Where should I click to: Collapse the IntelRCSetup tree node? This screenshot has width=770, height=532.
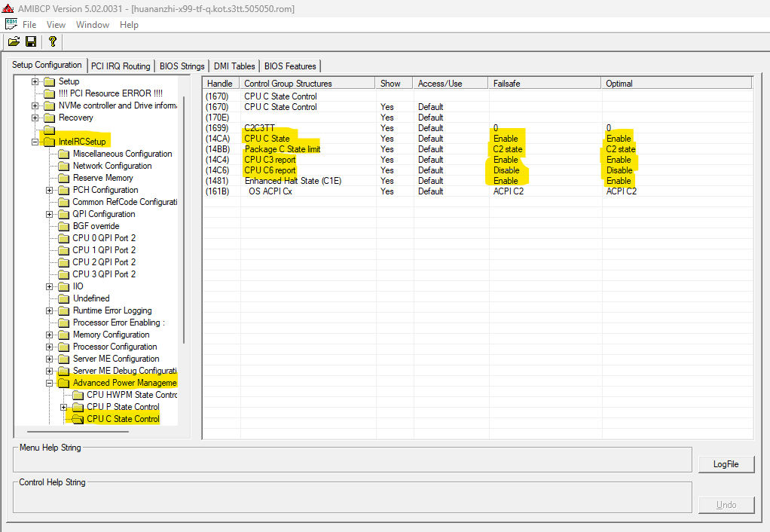tap(34, 142)
